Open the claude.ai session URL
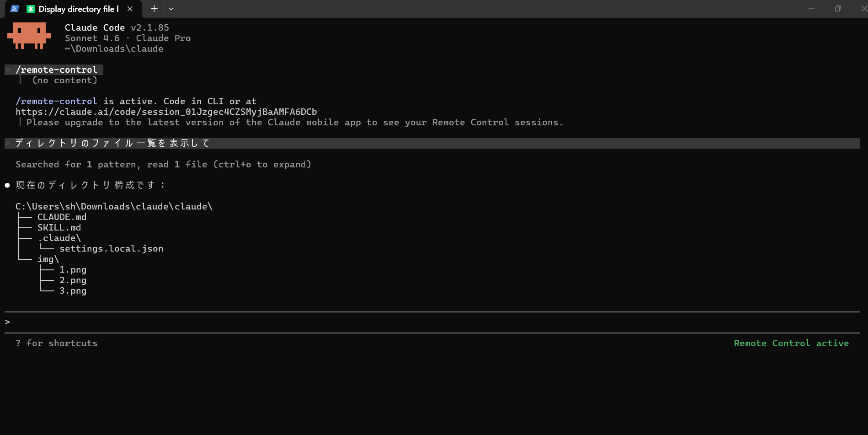 tap(166, 112)
